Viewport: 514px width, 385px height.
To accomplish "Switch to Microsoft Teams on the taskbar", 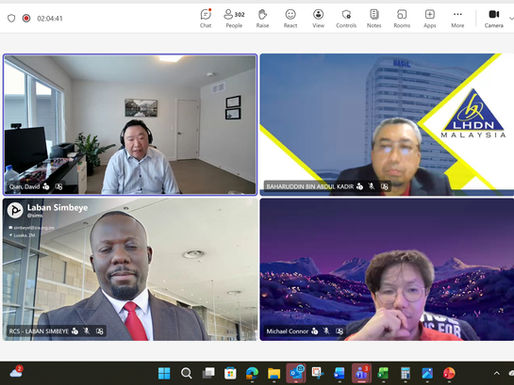I will [x=361, y=373].
